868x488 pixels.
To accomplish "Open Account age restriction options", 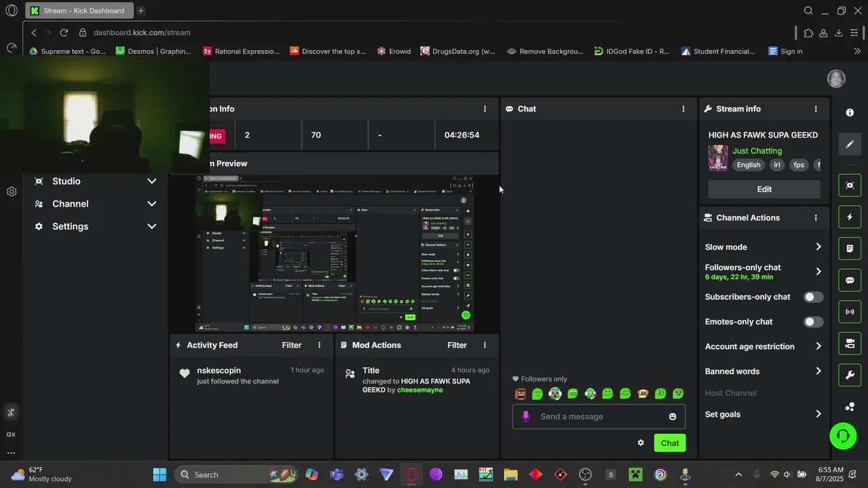I will 764,346.
